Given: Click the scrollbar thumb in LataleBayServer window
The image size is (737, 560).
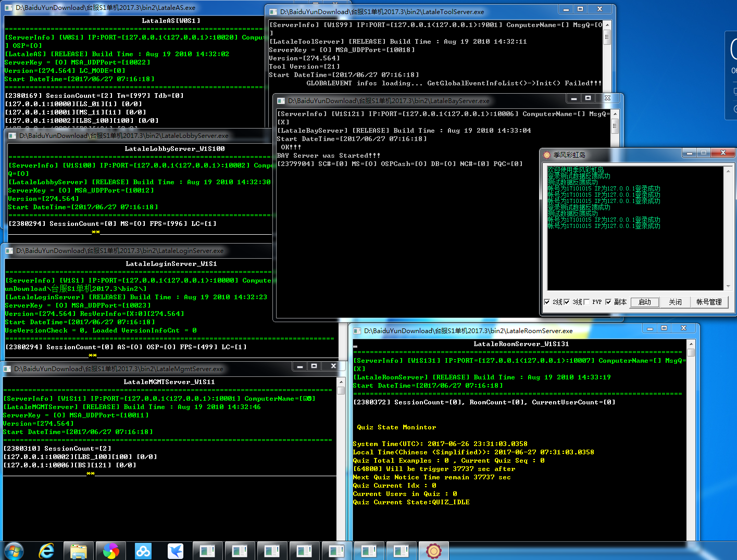Looking at the screenshot, I should (x=615, y=125).
